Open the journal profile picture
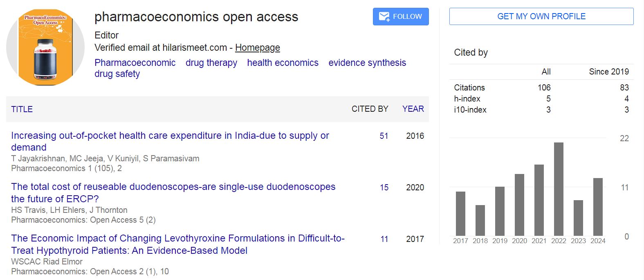 point(45,47)
